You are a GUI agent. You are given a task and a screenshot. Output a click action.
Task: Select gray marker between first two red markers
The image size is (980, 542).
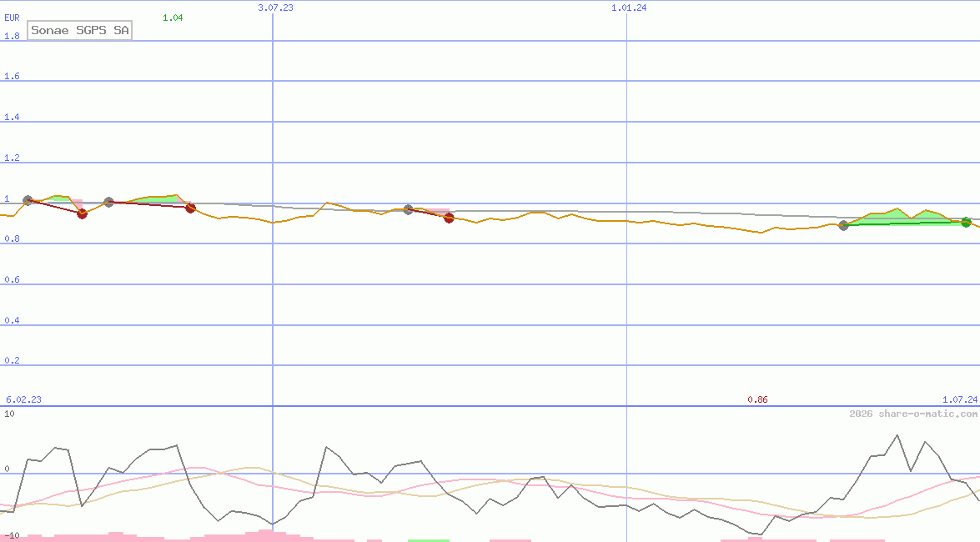(108, 203)
